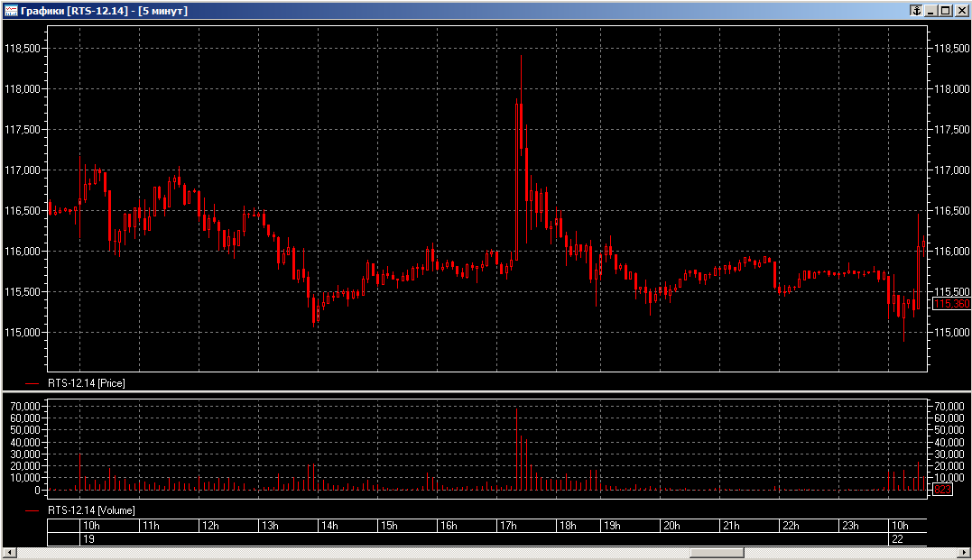Click the red volume line legend marker
This screenshot has width=972, height=560.
(x=33, y=510)
